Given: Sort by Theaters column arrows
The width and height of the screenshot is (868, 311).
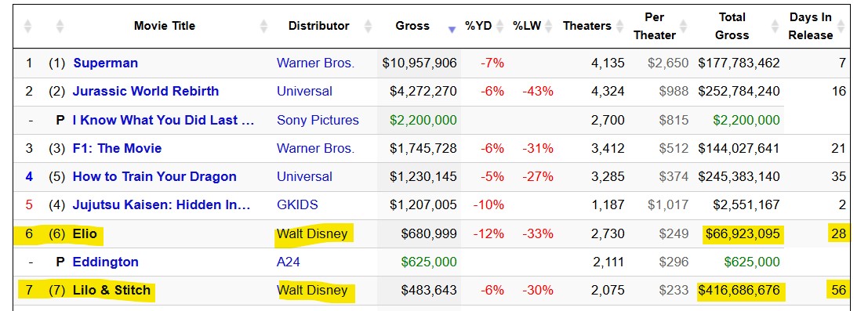Looking at the screenshot, I should pos(619,26).
